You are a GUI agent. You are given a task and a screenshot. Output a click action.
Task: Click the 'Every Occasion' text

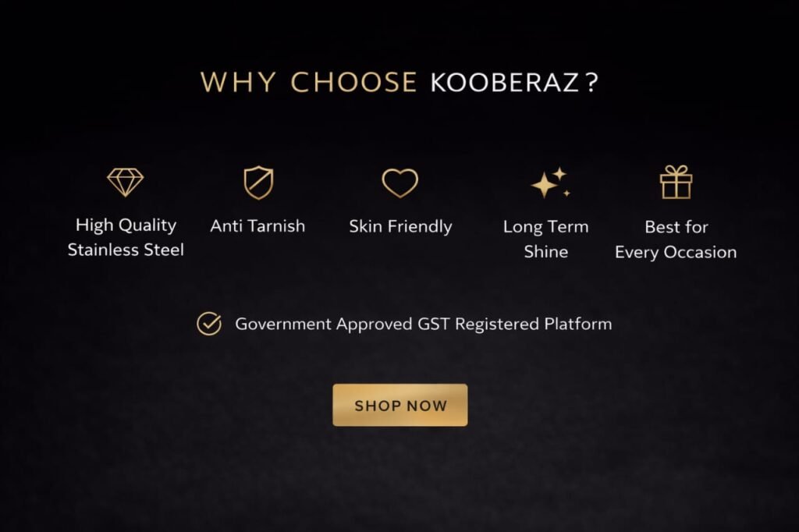point(676,252)
